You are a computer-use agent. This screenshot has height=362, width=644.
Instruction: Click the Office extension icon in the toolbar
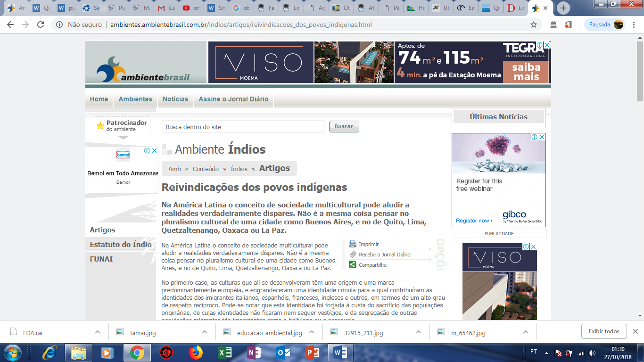point(569,25)
